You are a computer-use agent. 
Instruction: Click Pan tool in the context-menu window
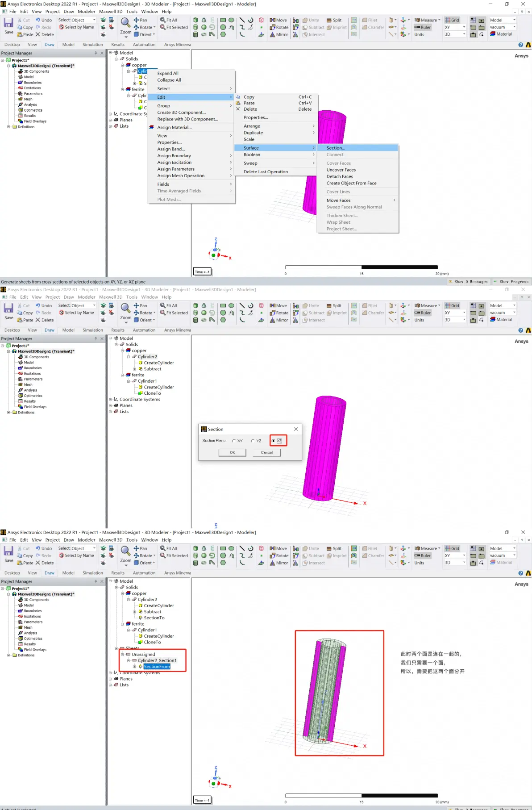click(140, 20)
